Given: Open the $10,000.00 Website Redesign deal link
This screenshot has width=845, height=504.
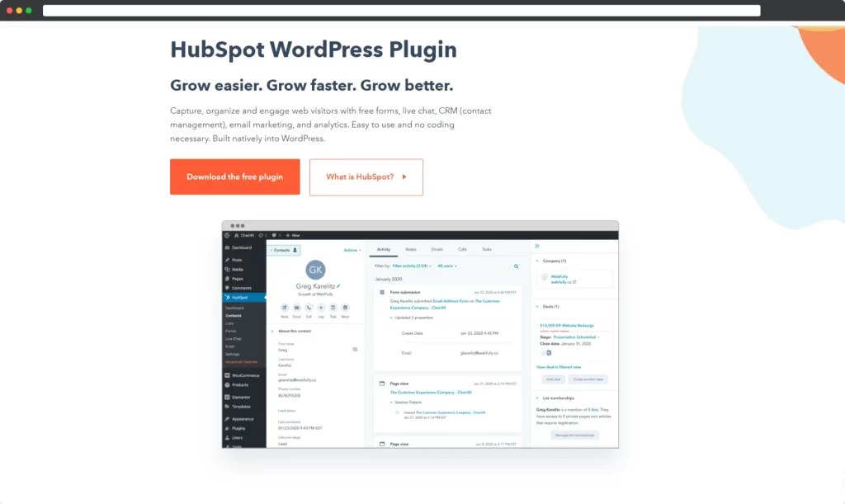Looking at the screenshot, I should (567, 326).
